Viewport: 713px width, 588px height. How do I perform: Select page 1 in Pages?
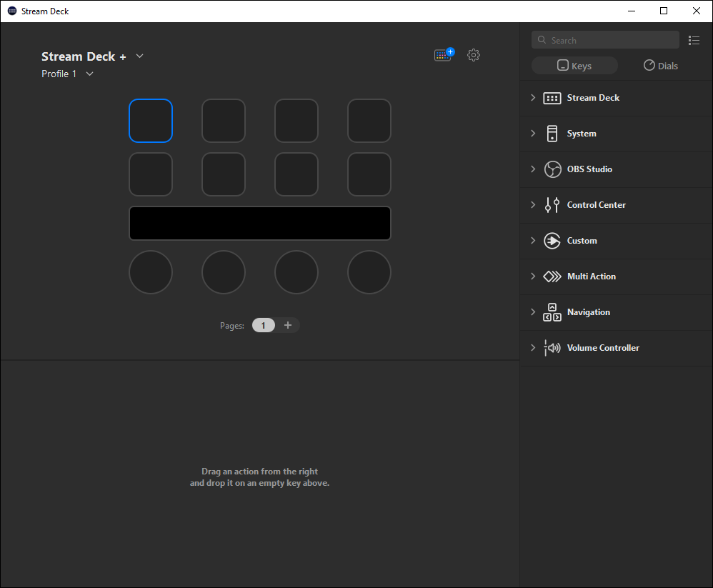[264, 325]
